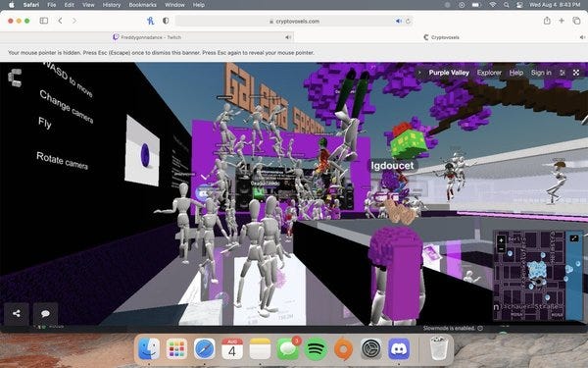Open Notes from the Dock
This screenshot has width=588, height=368.
(260, 348)
